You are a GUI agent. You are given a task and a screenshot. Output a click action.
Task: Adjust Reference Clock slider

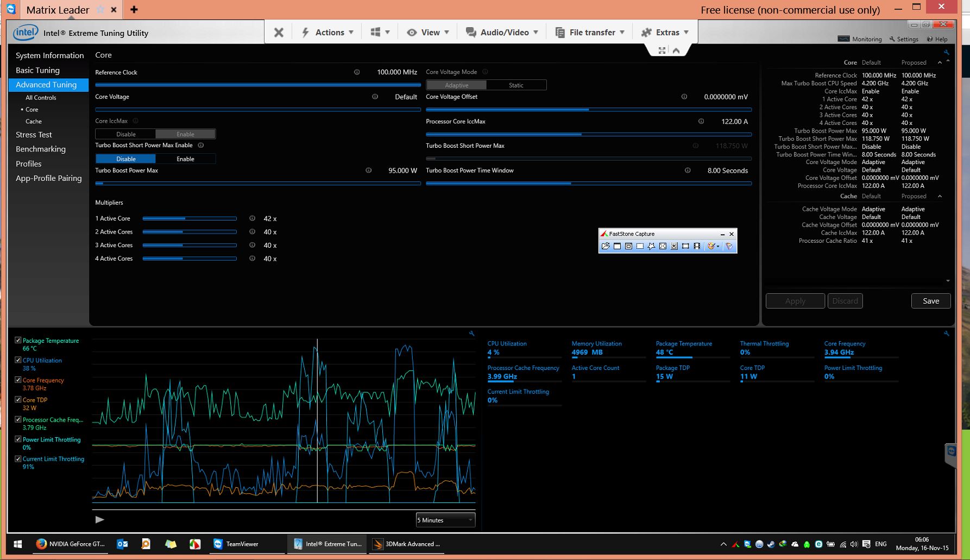coord(258,85)
